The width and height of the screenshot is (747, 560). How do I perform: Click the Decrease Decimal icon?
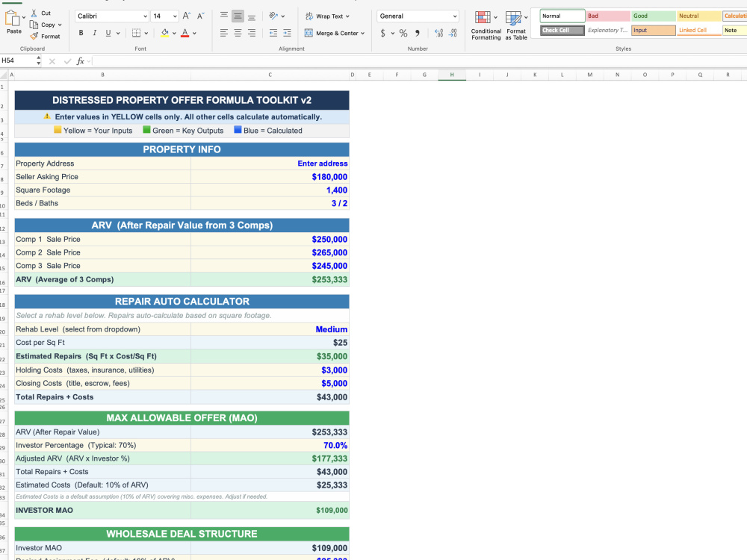[453, 34]
